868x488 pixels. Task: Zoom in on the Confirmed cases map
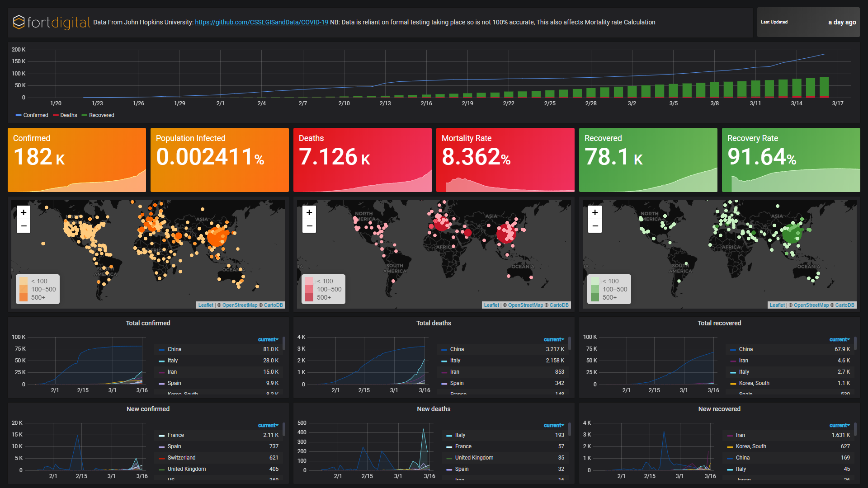(x=24, y=212)
